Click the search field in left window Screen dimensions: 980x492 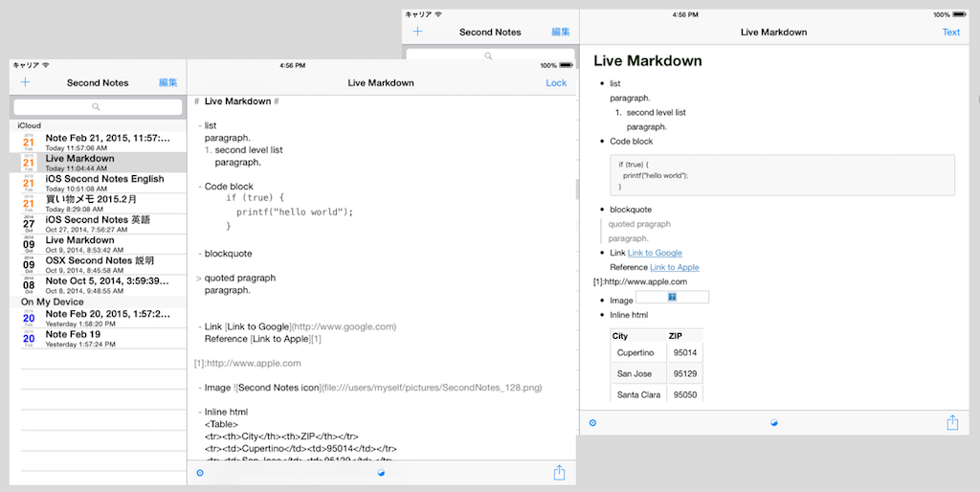99,107
